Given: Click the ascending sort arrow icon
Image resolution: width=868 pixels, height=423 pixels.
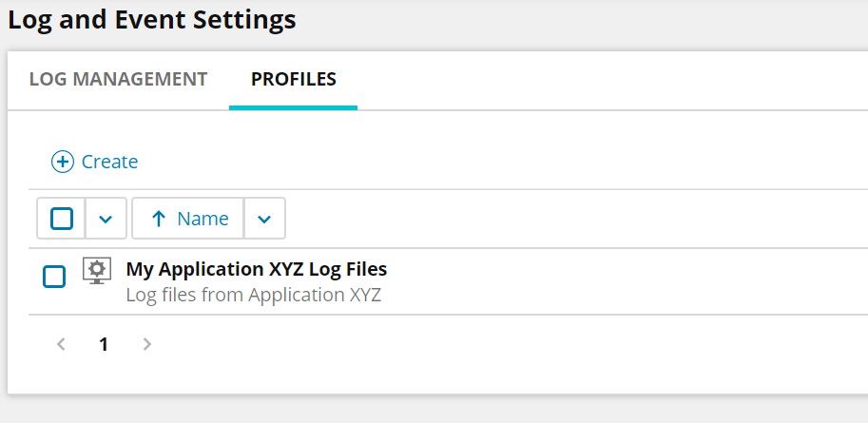Looking at the screenshot, I should pyautogui.click(x=159, y=219).
